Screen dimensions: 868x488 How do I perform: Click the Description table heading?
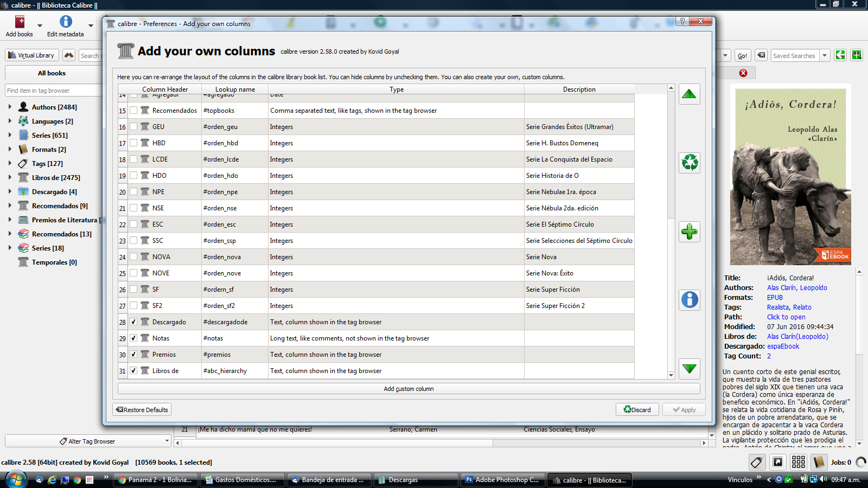click(579, 89)
